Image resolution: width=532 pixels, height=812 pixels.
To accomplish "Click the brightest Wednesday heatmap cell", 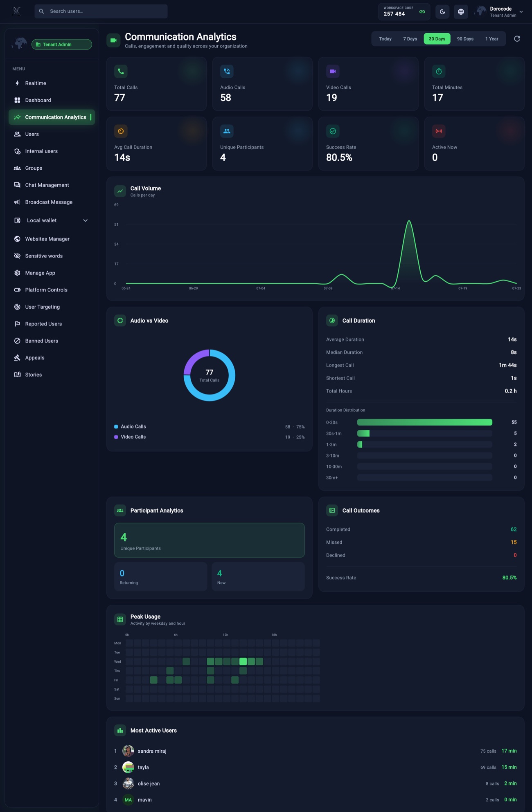I will tap(243, 662).
